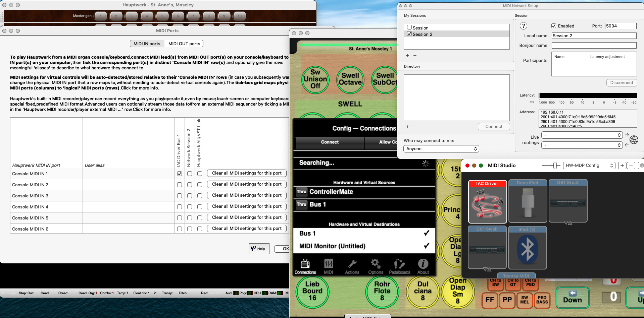Add a new session with the plus under My Sessions
Viewport: 644px width, 318px height.
pyautogui.click(x=407, y=56)
